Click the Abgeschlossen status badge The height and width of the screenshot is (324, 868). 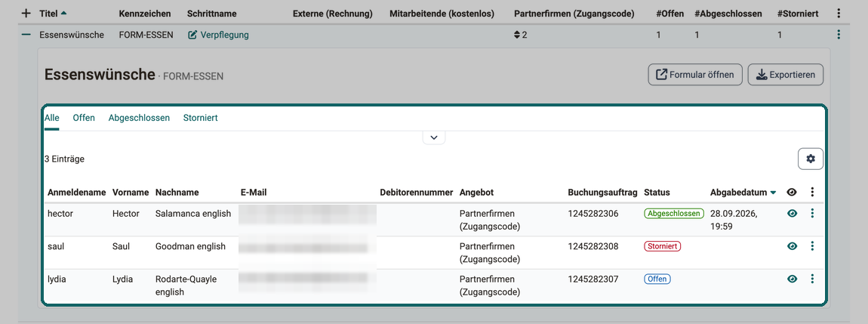(674, 213)
